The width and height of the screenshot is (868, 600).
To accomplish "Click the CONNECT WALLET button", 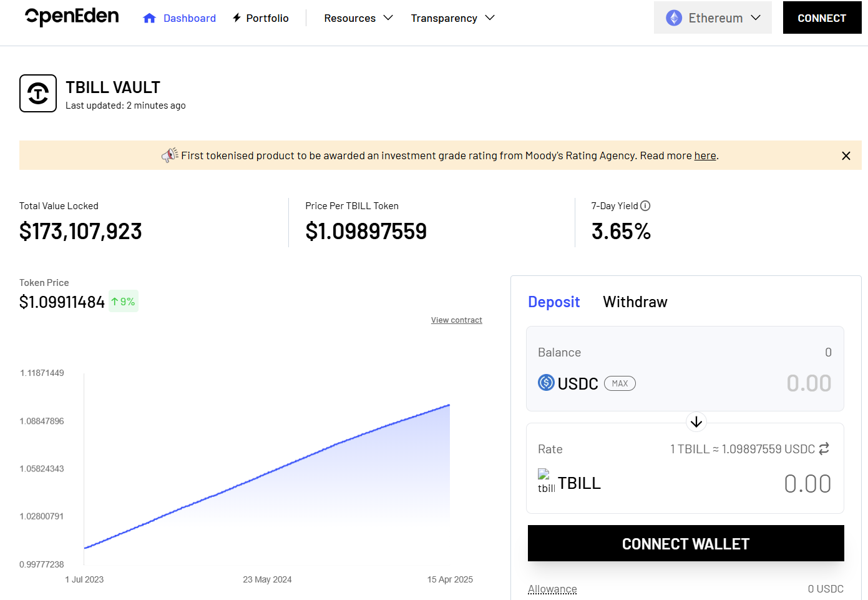I will pyautogui.click(x=686, y=543).
